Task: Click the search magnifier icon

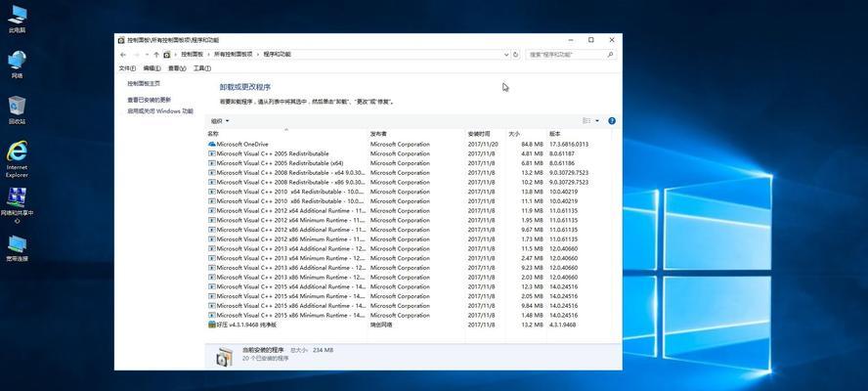Action: tap(610, 55)
